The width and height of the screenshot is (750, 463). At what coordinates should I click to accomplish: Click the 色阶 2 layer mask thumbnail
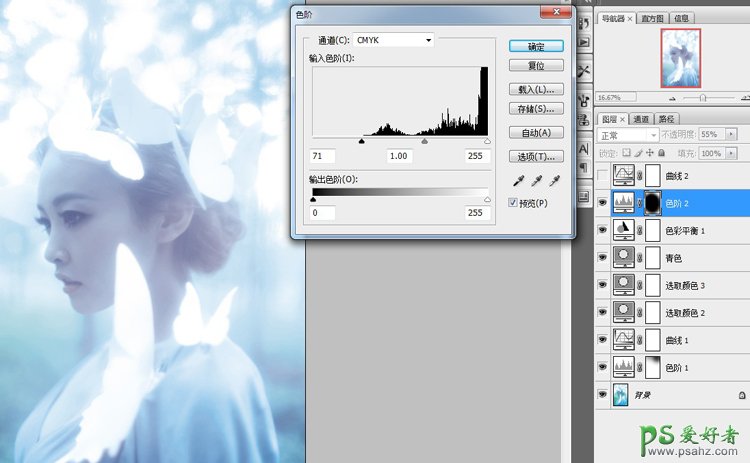(651, 203)
